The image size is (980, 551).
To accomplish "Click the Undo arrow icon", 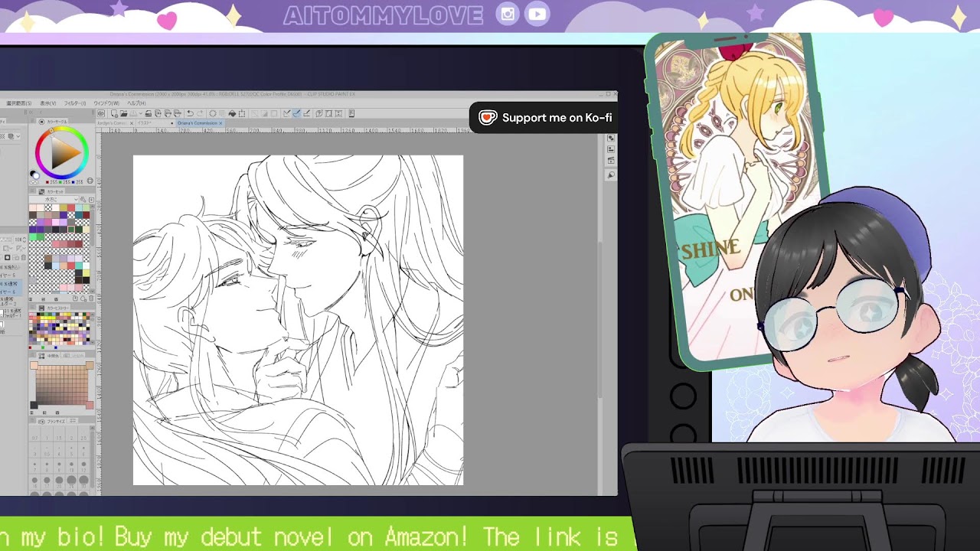I will (190, 113).
